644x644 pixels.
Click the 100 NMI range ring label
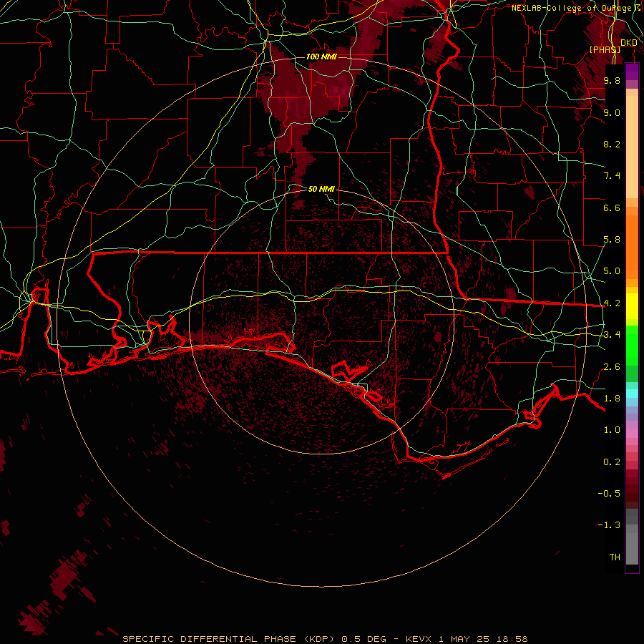tap(321, 57)
